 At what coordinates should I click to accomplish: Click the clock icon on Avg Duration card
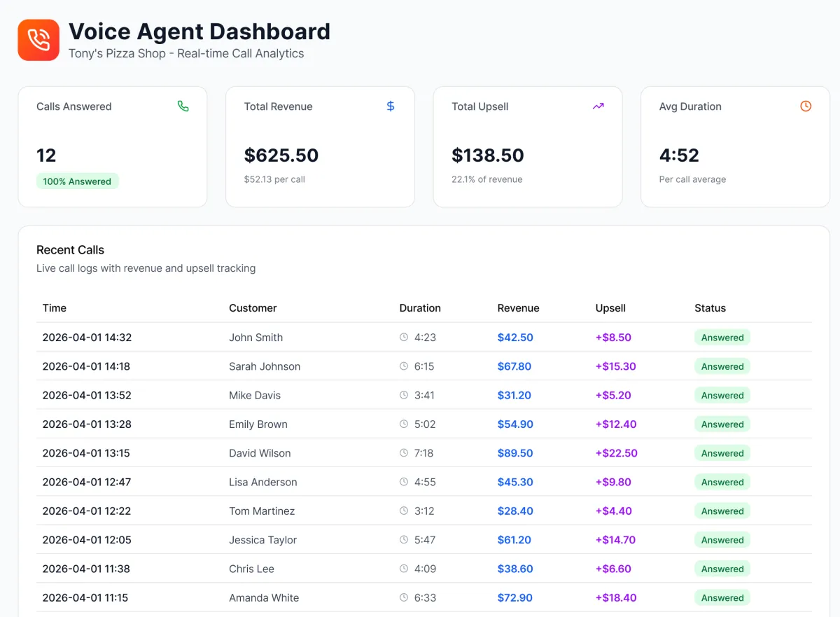point(805,106)
